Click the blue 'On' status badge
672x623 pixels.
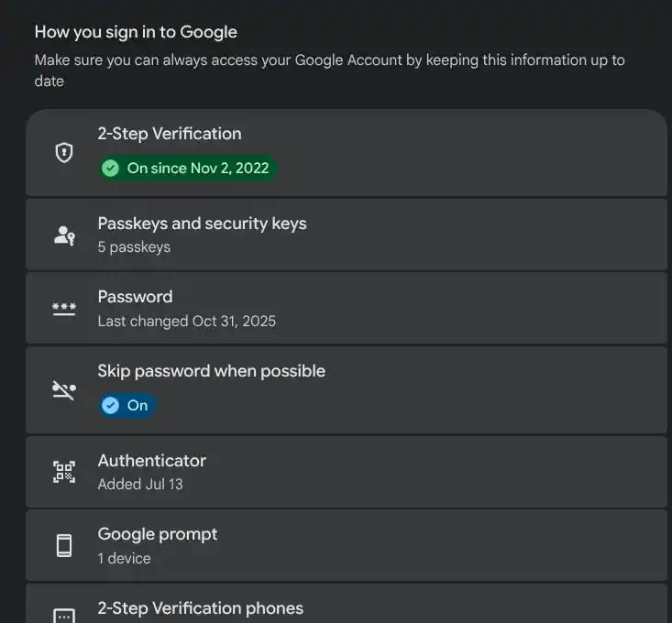coord(127,405)
